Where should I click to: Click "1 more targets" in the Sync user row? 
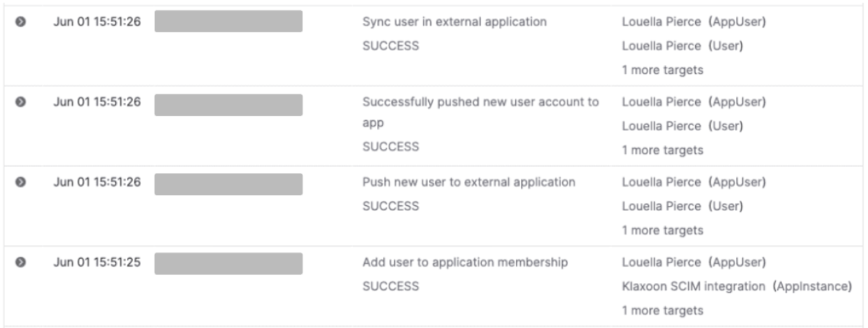tap(662, 70)
